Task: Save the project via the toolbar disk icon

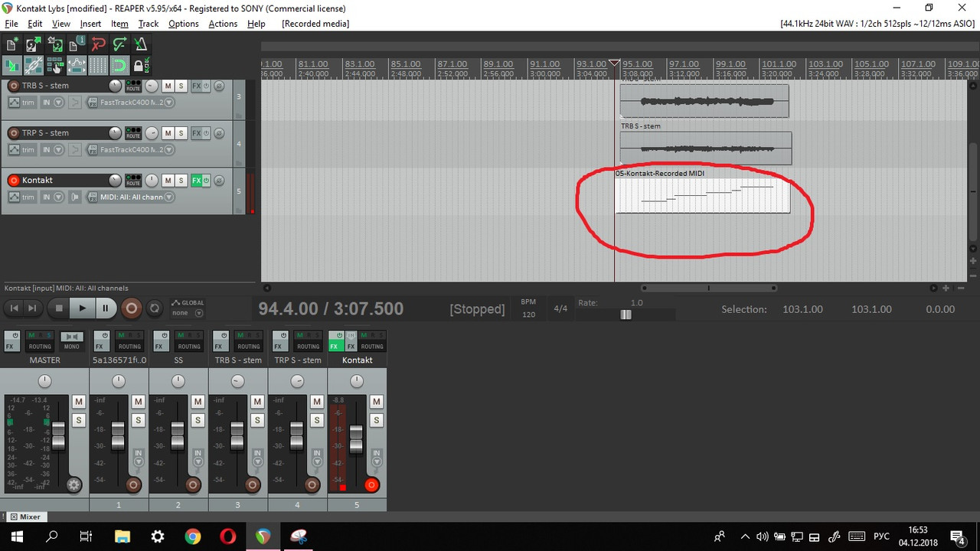Action: (55, 44)
